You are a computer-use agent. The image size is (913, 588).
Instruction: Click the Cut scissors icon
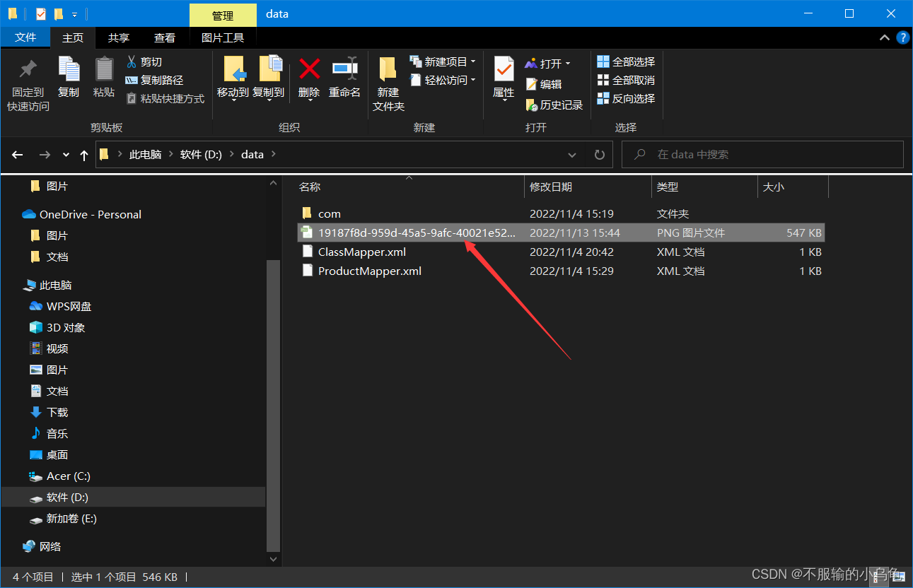point(131,62)
